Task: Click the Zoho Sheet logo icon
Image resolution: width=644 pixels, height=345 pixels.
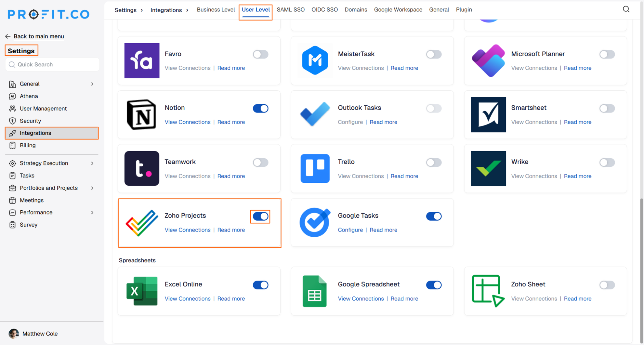Action: click(488, 291)
